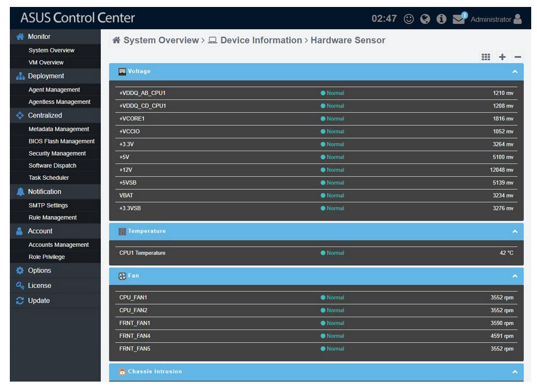Viewport: 537px width, 392px height.
Task: Select the +VDDQ_AB_CPU1 voltage row
Action: coord(316,93)
